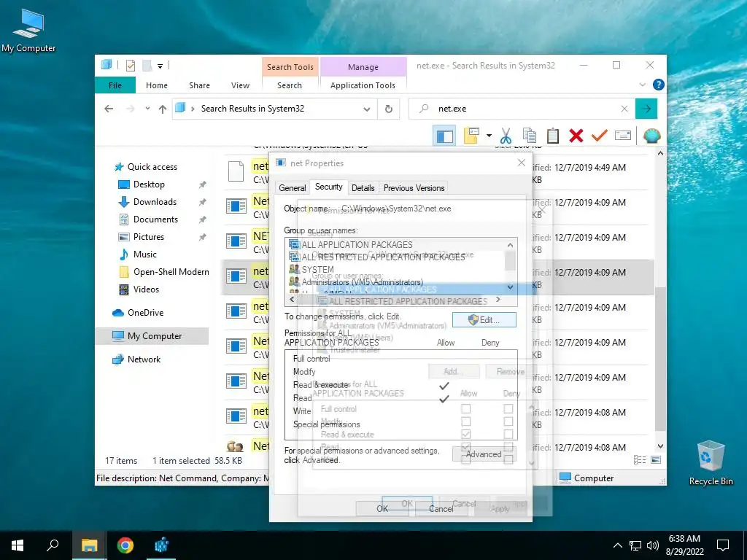Click the Cut scissors icon in Explorer toolbar

click(x=506, y=136)
